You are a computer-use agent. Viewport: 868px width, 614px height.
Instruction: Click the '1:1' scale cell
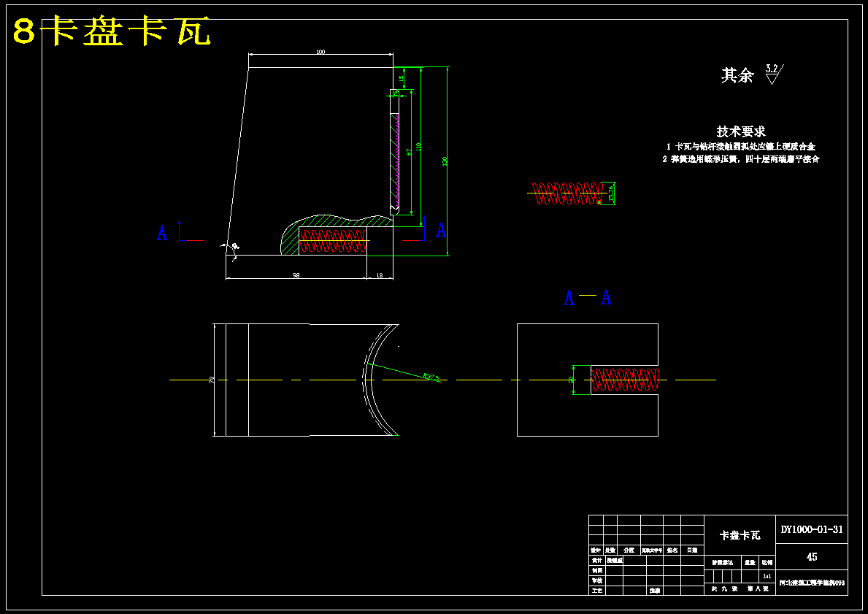point(767,576)
